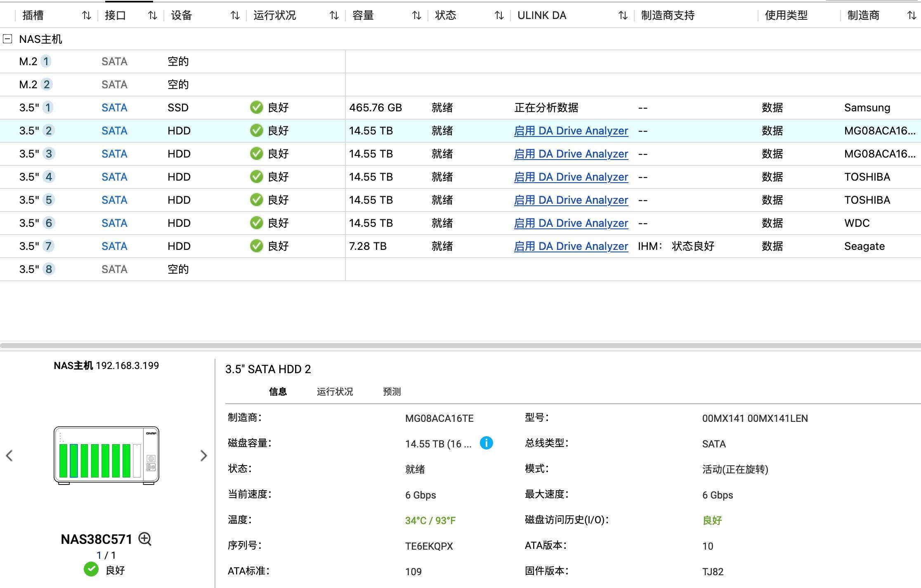This screenshot has width=921, height=588.
Task: Select the Seagate 7.28 TB row
Action: point(460,246)
